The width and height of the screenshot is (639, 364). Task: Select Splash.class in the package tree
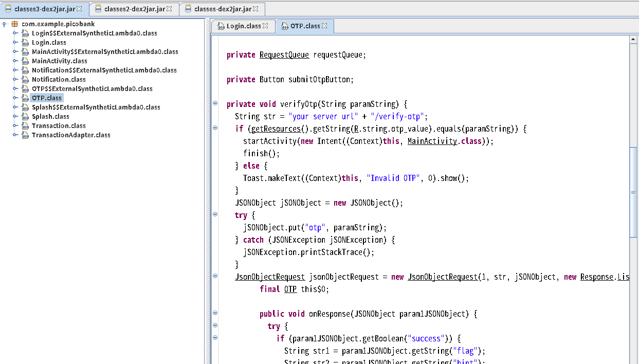[50, 117]
